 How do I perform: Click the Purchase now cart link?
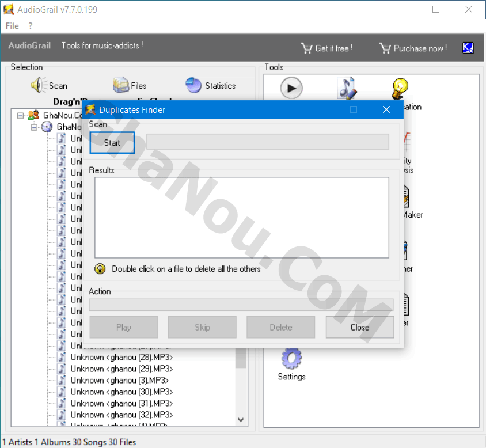(413, 48)
